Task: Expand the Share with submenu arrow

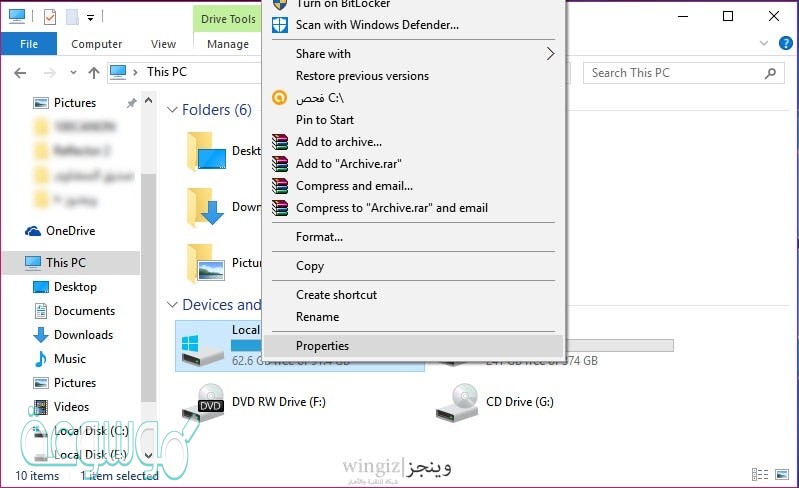Action: [549, 54]
